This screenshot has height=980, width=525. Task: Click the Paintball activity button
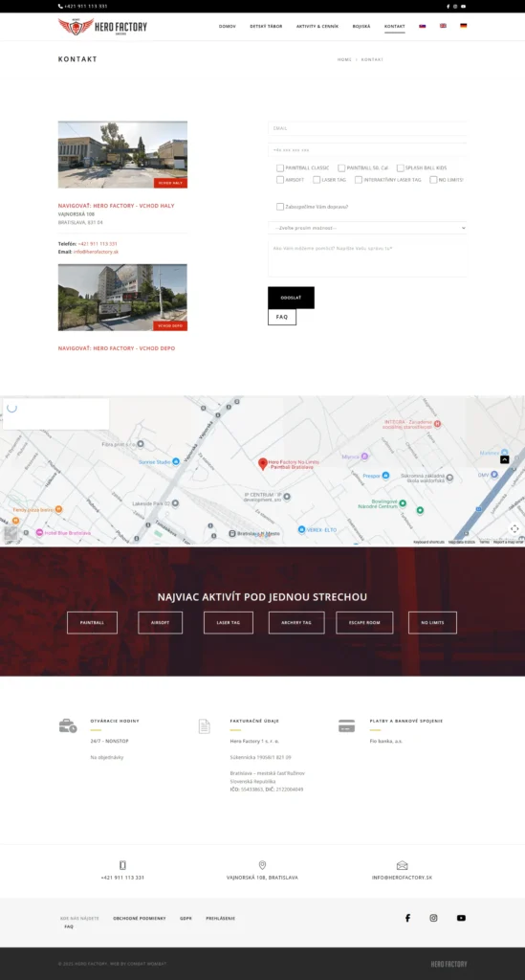point(93,622)
